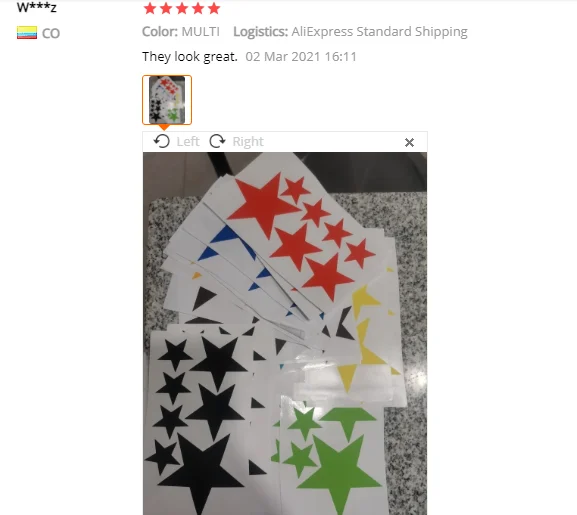577x515 pixels.
Task: Click the rotate left arrow icon
Action: 162,141
